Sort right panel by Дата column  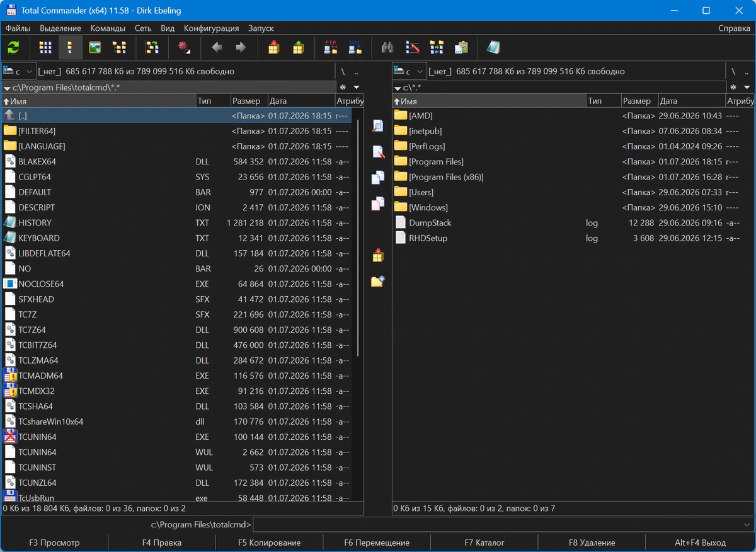click(691, 101)
